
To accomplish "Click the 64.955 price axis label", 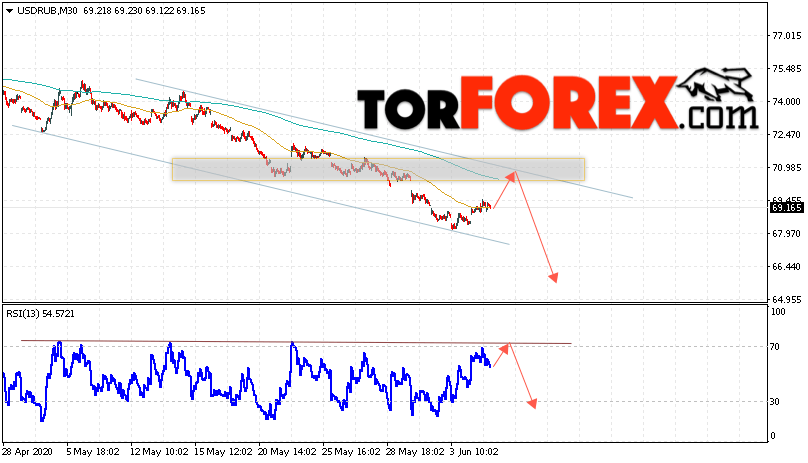I will point(786,300).
